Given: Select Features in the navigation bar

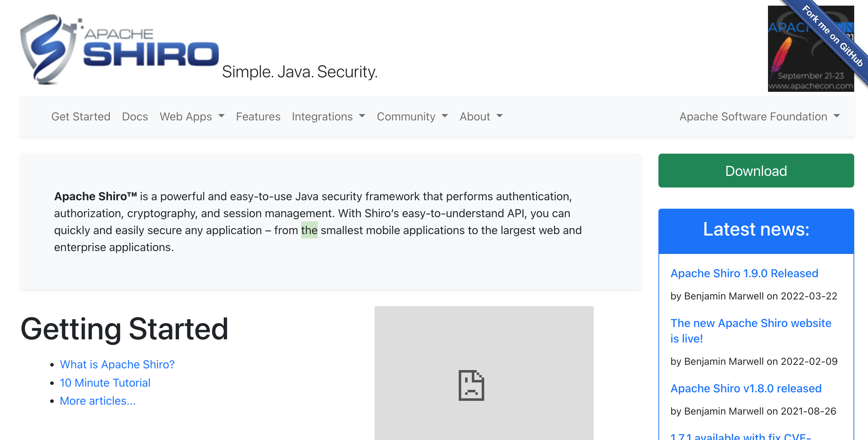Looking at the screenshot, I should point(258,117).
